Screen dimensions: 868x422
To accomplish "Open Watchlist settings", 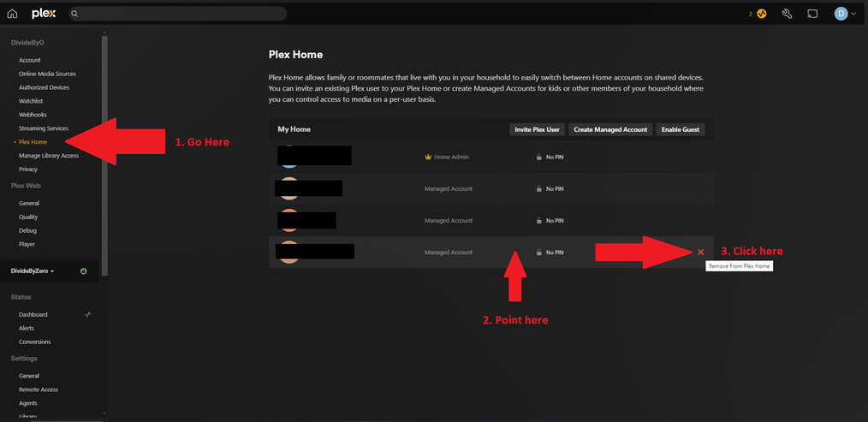I will pyautogui.click(x=31, y=101).
